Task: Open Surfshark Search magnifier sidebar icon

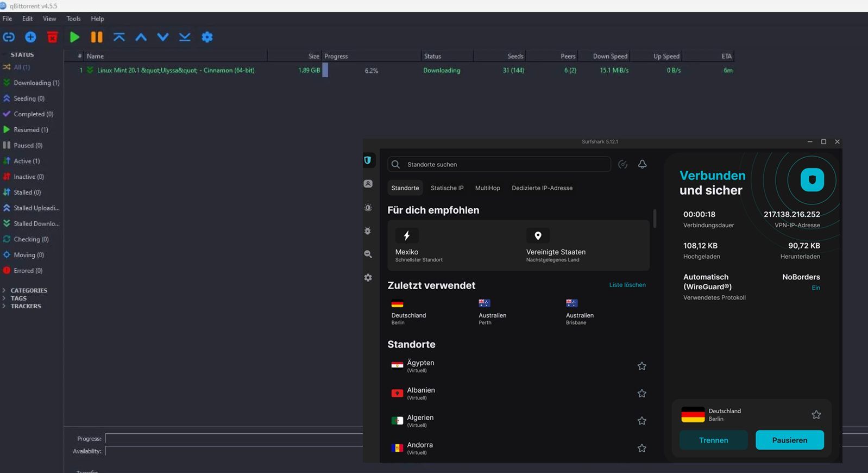Action: 368,254
